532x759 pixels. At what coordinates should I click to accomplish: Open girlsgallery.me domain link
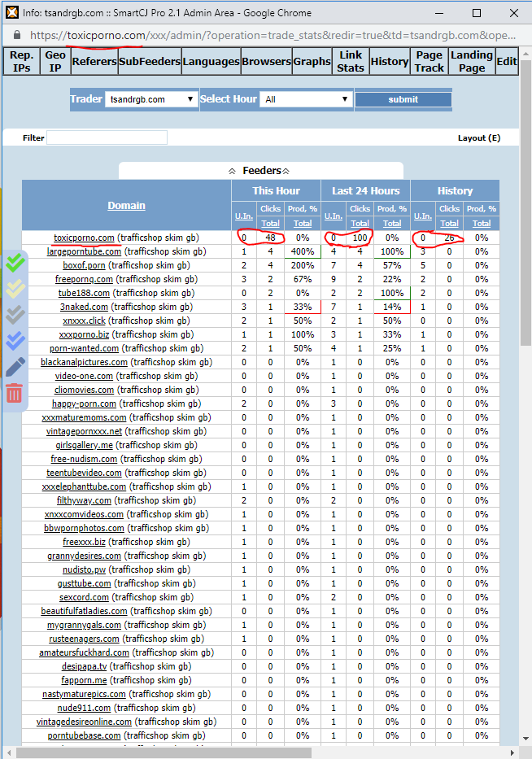tap(85, 445)
